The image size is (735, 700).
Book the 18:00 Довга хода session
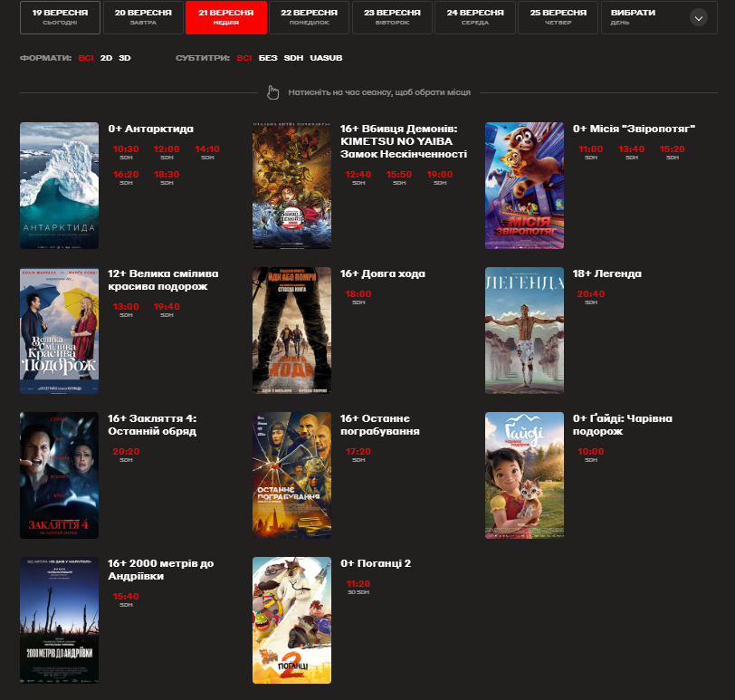358,294
